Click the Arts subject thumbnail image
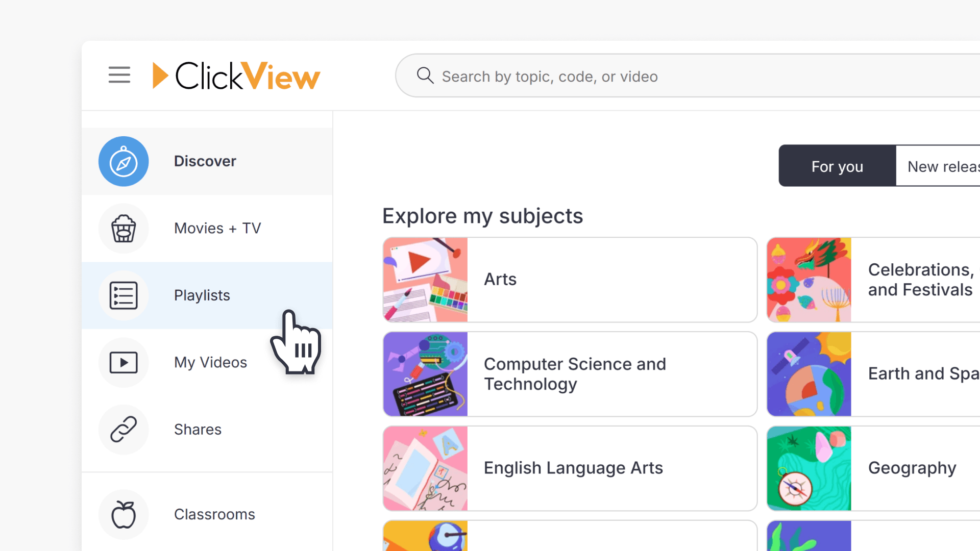980x551 pixels. click(425, 280)
